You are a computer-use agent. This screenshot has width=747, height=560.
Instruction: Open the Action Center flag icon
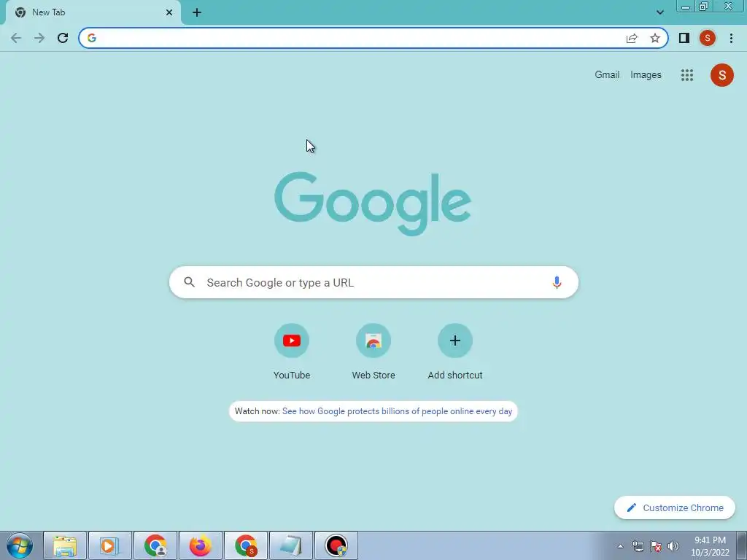point(656,546)
